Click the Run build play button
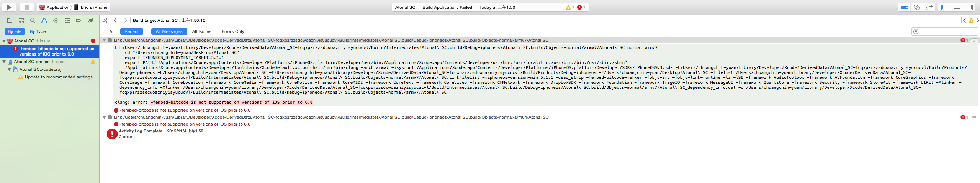Viewport: 980px width, 183px height. pos(9,7)
